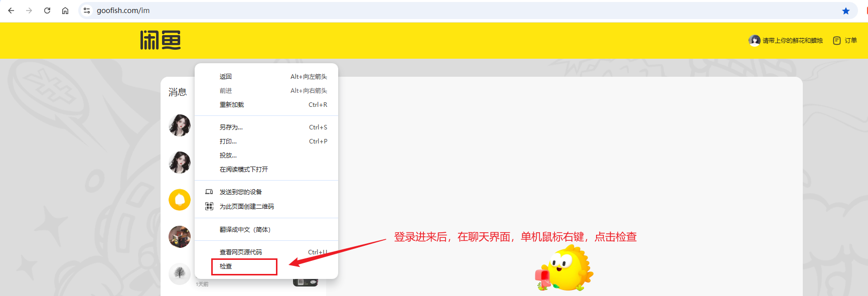Select 翻译成中文（简体） menu entry
Screen dimensions: 868x296
[245, 230]
